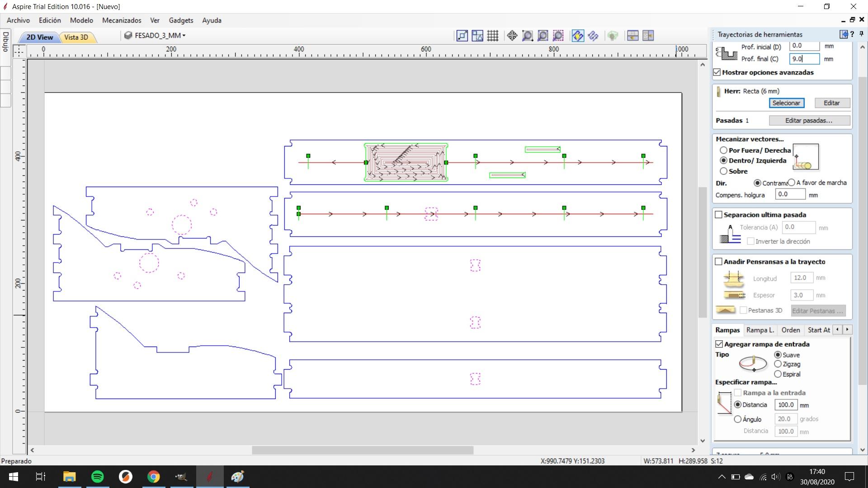Image resolution: width=868 pixels, height=488 pixels.
Task: Switch to Vista 3D view tab
Action: (x=75, y=37)
